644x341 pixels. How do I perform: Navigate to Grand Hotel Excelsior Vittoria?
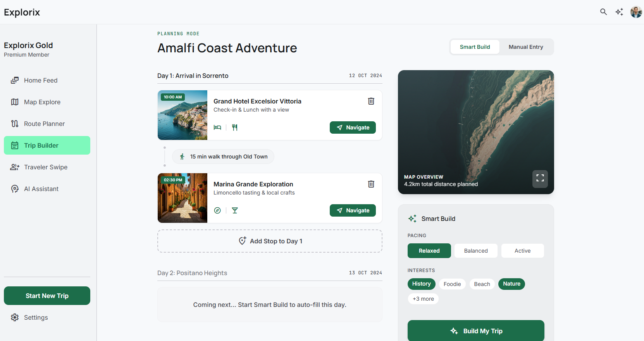tap(353, 127)
